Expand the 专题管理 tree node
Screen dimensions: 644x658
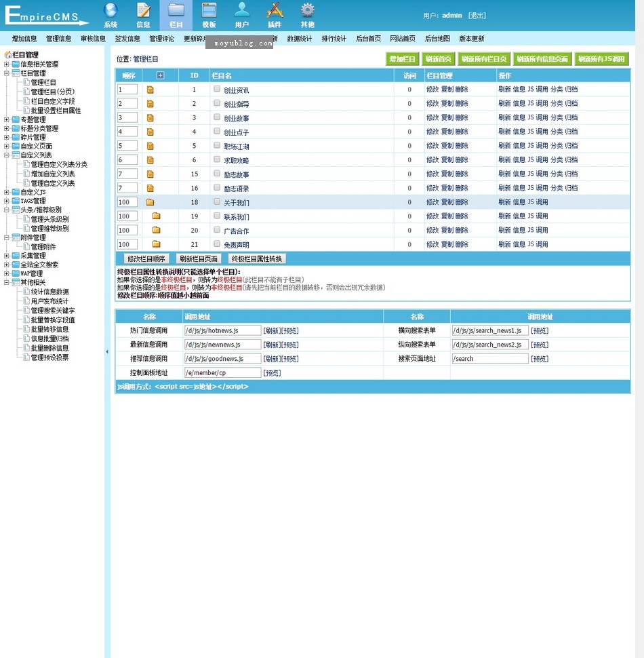pyautogui.click(x=7, y=119)
